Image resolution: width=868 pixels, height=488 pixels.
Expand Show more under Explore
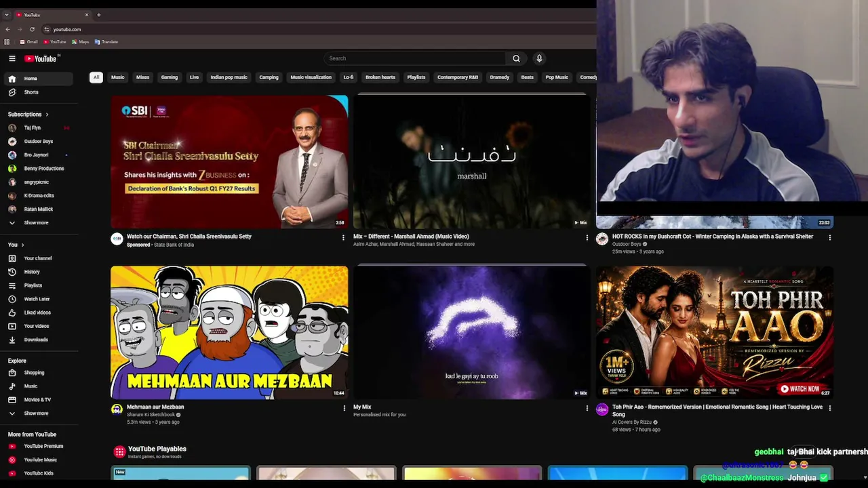pyautogui.click(x=38, y=413)
